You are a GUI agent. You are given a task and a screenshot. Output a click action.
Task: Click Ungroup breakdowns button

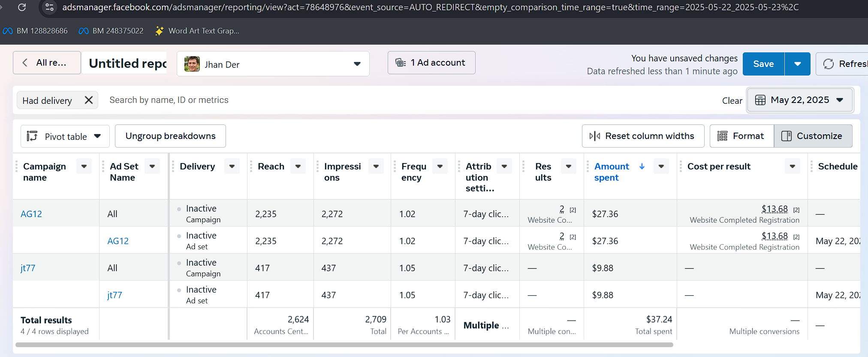tap(170, 136)
